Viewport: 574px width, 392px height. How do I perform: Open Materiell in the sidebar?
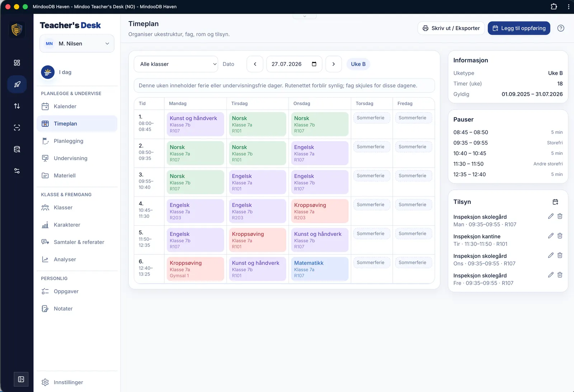coord(77,176)
